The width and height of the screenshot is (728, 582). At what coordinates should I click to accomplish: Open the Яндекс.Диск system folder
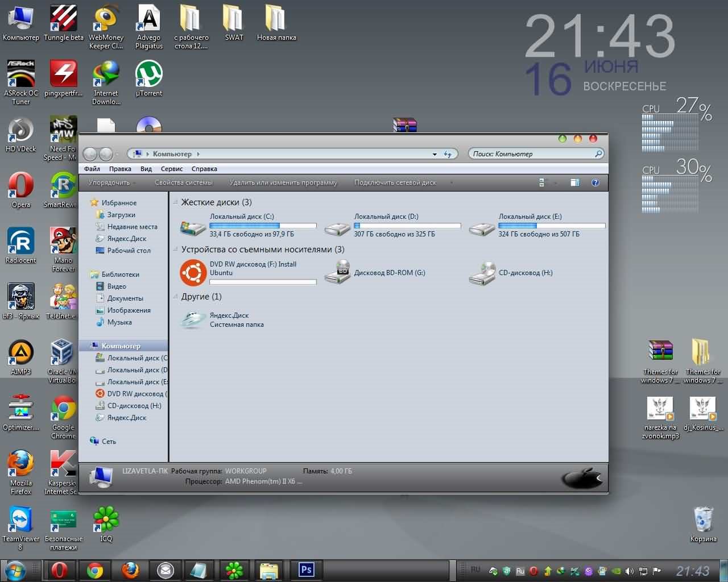193,319
